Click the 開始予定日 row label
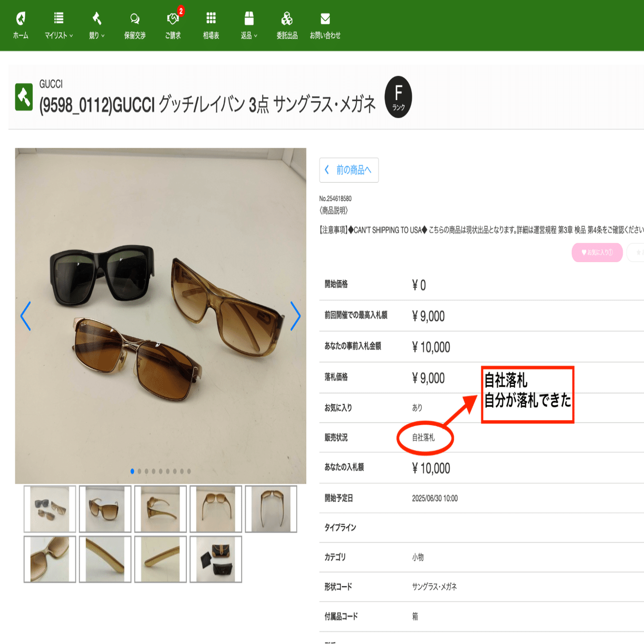 [339, 498]
